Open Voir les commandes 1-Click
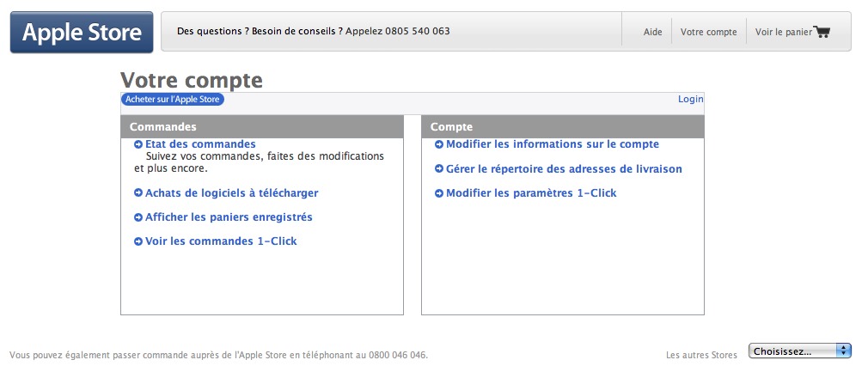 [221, 241]
